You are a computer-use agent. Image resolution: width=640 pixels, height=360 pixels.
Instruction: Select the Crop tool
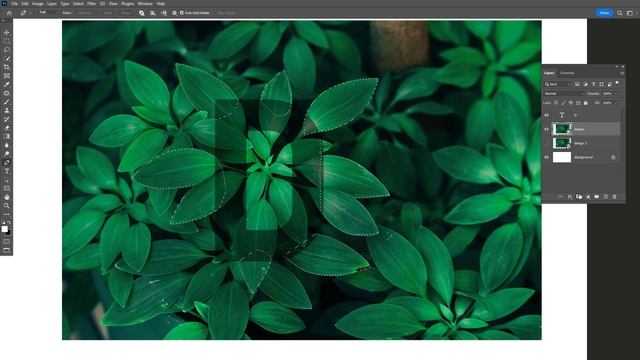pos(7,67)
